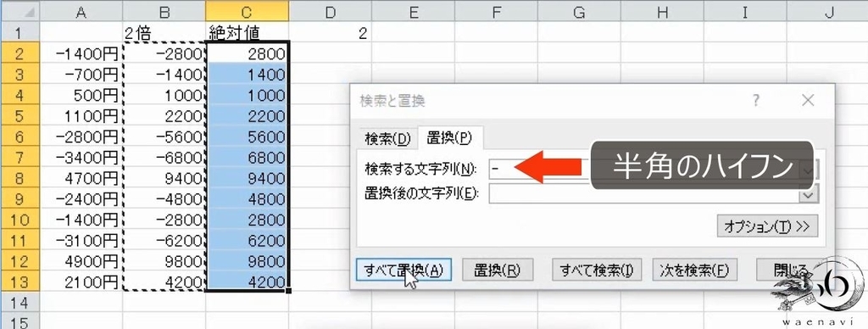Select column E header
This screenshot has width=868, height=329.
click(x=413, y=12)
